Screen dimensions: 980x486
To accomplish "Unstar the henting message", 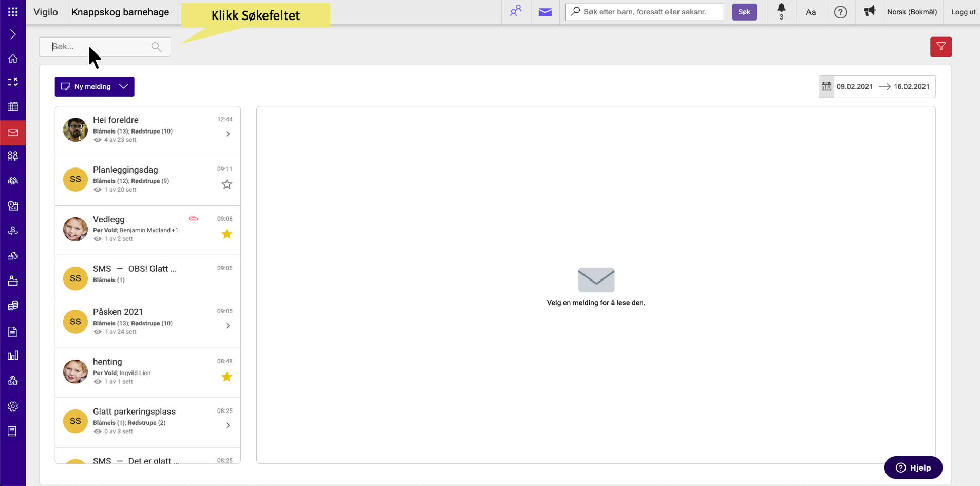I will click(227, 377).
